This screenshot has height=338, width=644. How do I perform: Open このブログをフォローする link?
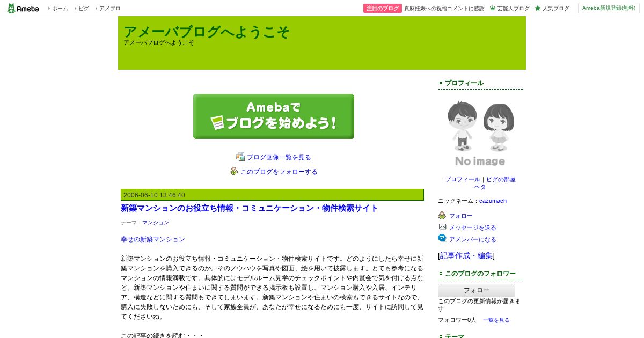[x=279, y=172]
